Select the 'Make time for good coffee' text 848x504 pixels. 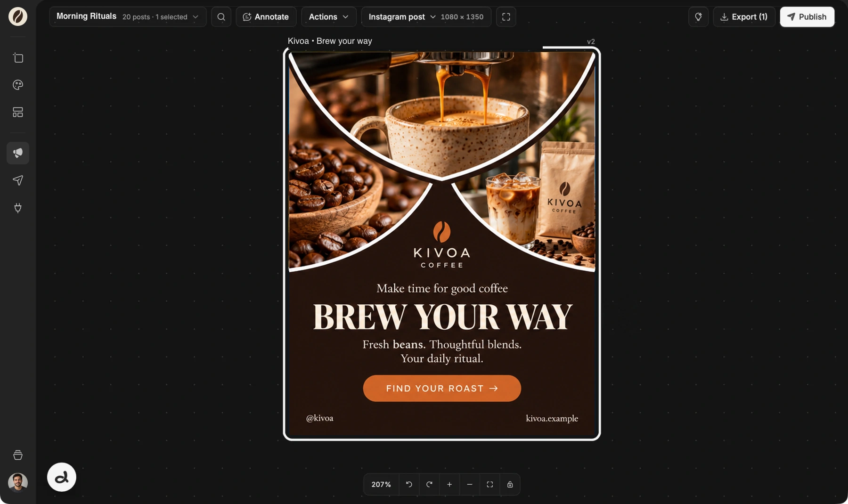tap(442, 288)
